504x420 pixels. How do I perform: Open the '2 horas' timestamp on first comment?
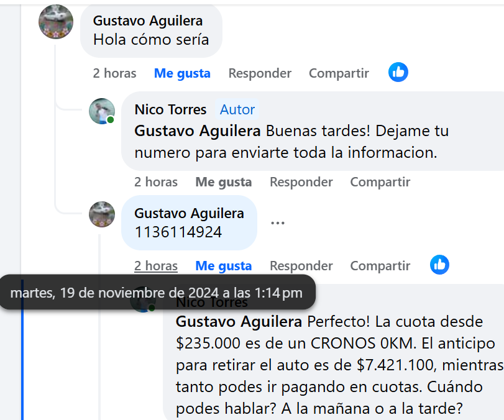[115, 73]
